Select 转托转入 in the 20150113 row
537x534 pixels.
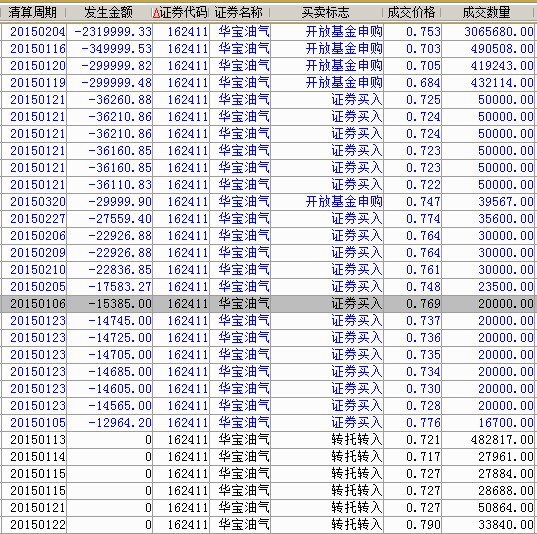coord(357,440)
